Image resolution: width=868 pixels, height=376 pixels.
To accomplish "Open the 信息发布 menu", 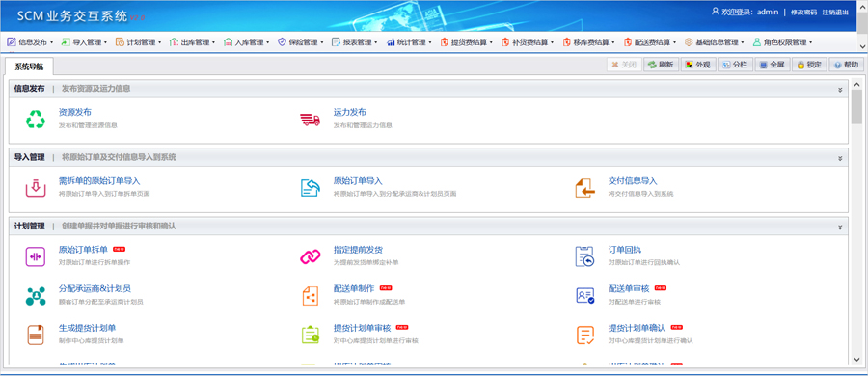I will point(31,42).
